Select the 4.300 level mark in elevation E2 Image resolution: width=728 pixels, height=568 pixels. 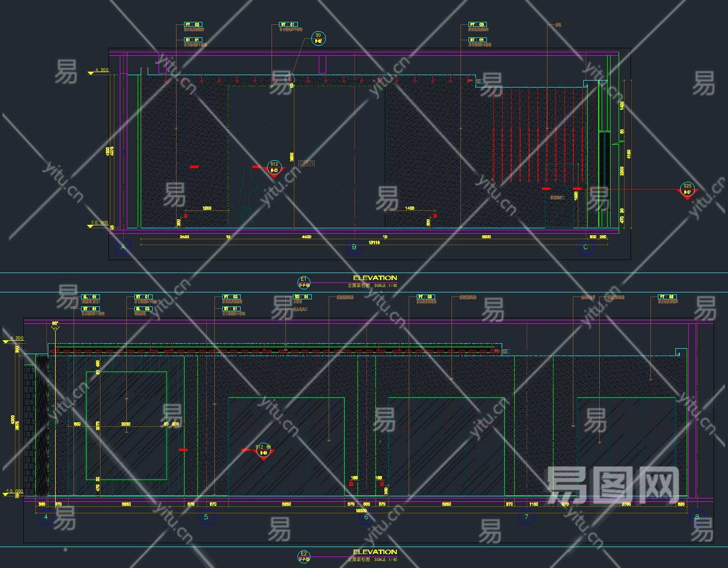click(13, 339)
